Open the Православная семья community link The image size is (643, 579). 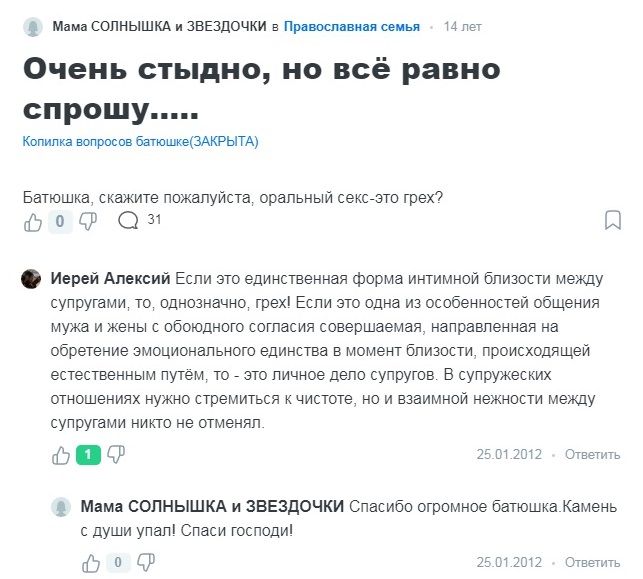pyautogui.click(x=353, y=27)
